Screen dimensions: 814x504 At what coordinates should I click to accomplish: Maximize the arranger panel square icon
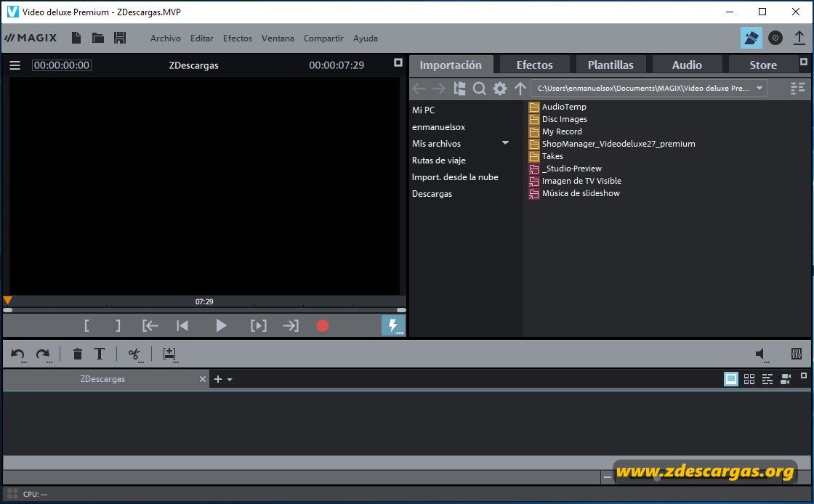804,375
